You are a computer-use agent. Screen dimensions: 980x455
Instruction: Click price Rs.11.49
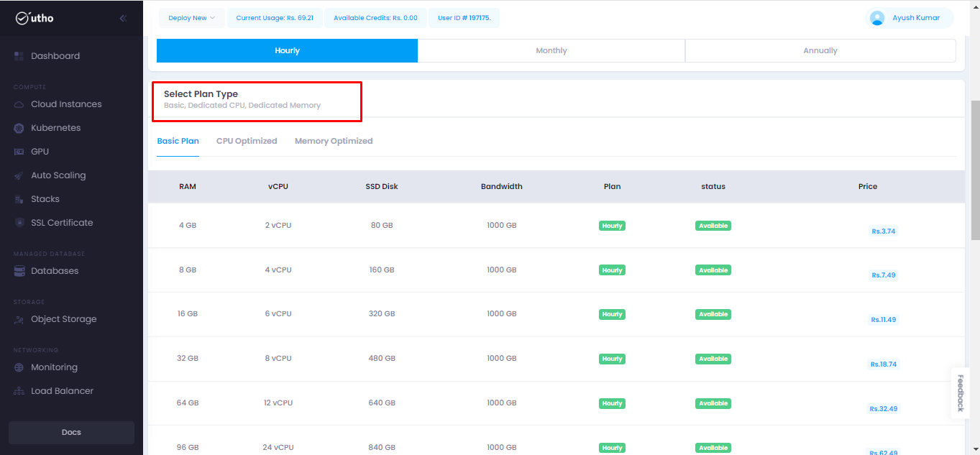coord(884,320)
